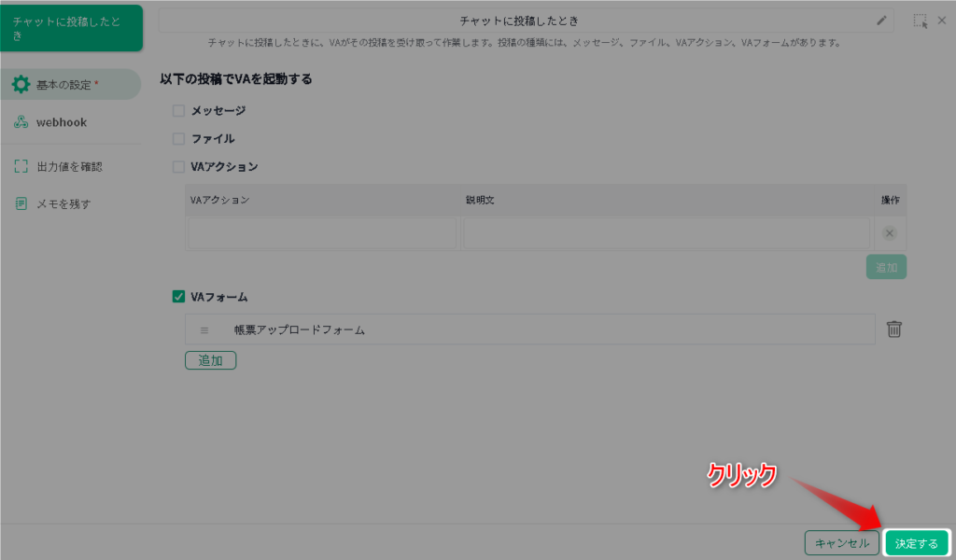
Task: Uncheck the VAフォーム checkbox
Action: tap(178, 297)
